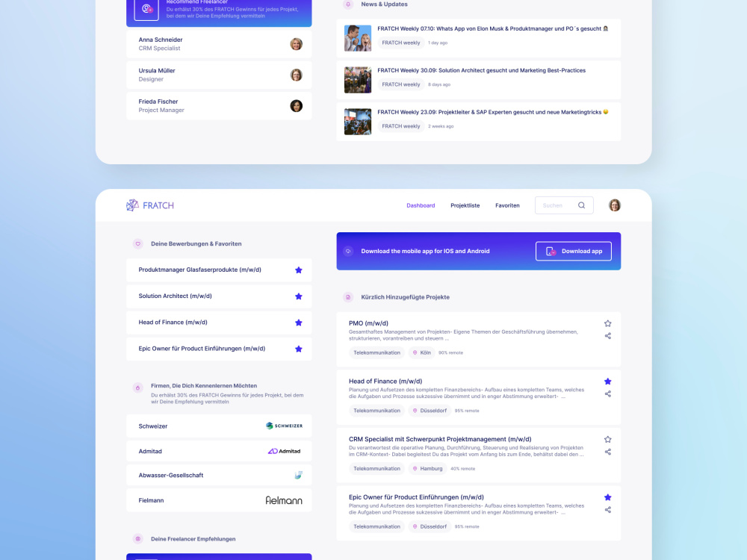Click the Download app button

574,251
